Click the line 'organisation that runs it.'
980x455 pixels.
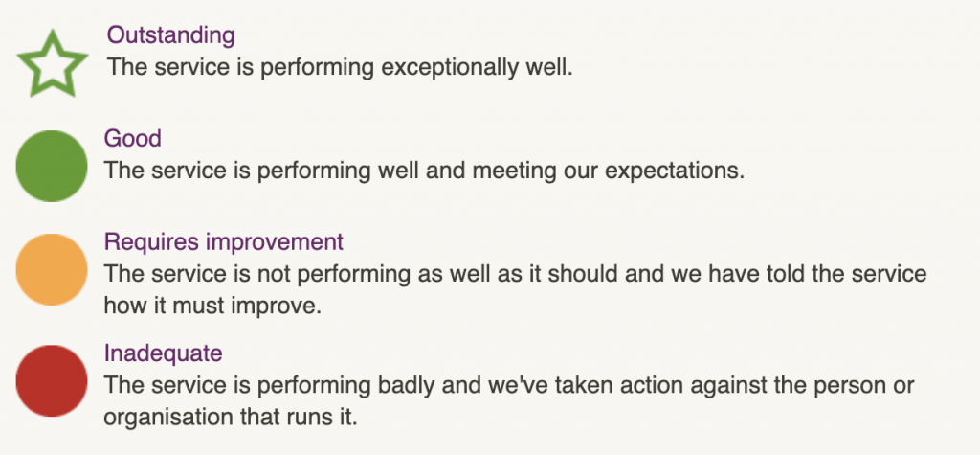pyautogui.click(x=231, y=418)
